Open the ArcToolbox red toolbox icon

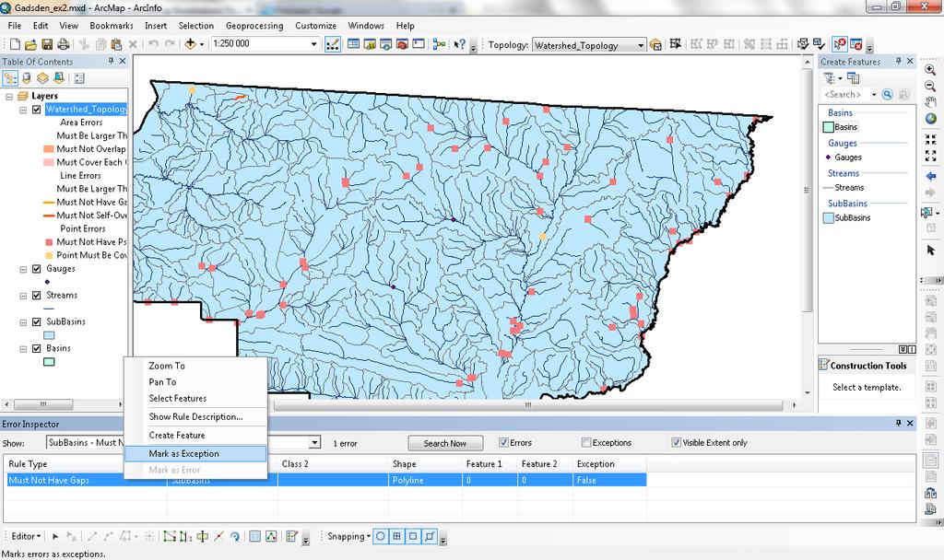point(402,44)
